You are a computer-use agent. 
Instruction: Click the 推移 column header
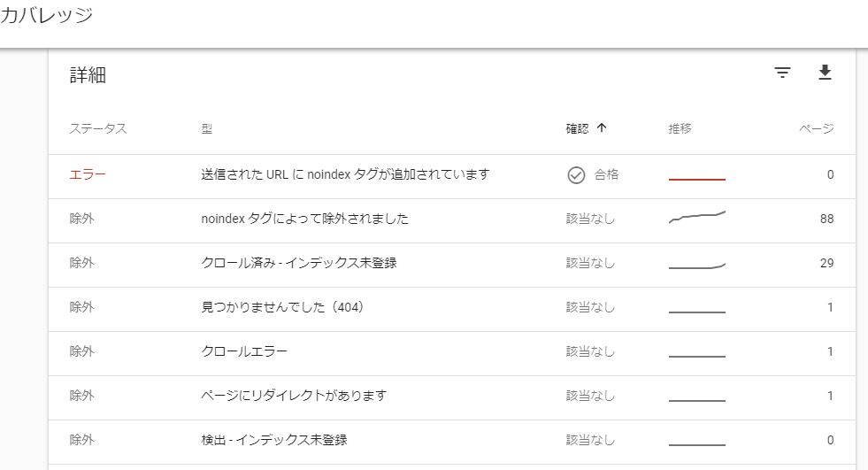click(x=680, y=128)
